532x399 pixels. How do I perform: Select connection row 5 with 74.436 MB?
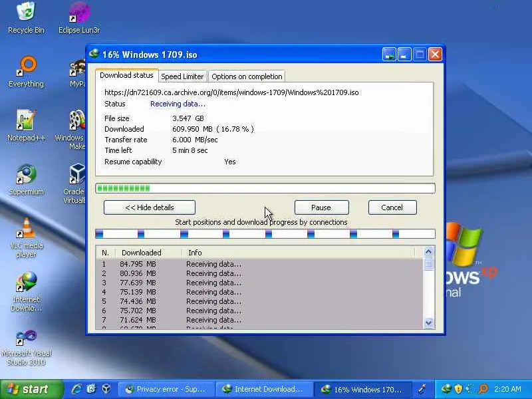pos(259,301)
